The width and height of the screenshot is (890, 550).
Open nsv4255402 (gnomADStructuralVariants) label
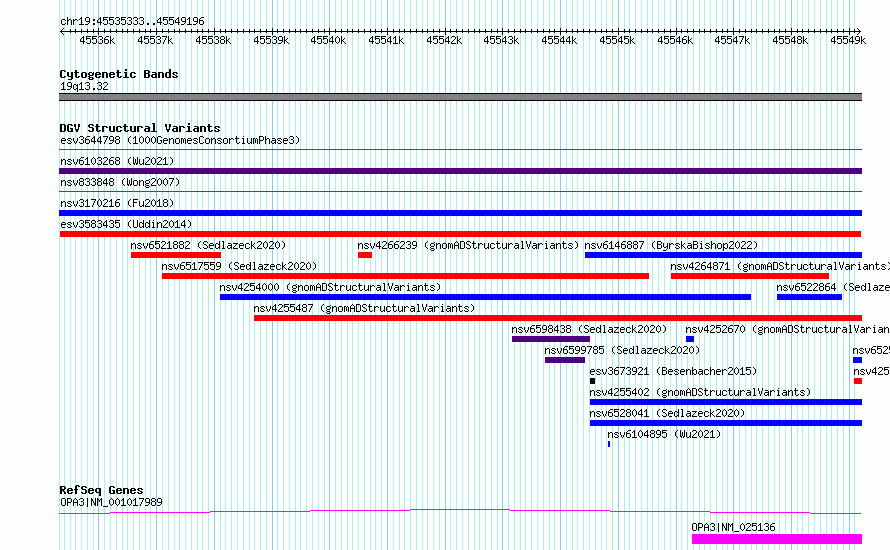pyautogui.click(x=700, y=392)
